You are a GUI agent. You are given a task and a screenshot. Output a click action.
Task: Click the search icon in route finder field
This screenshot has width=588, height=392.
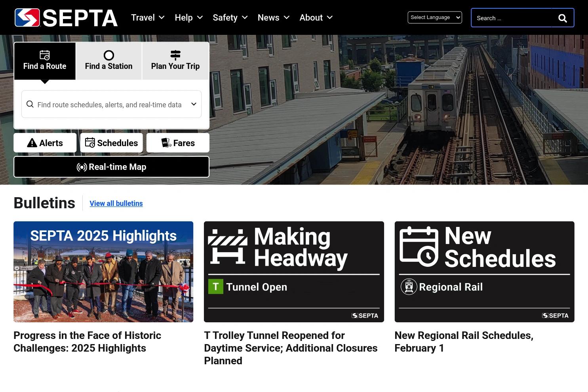[30, 104]
